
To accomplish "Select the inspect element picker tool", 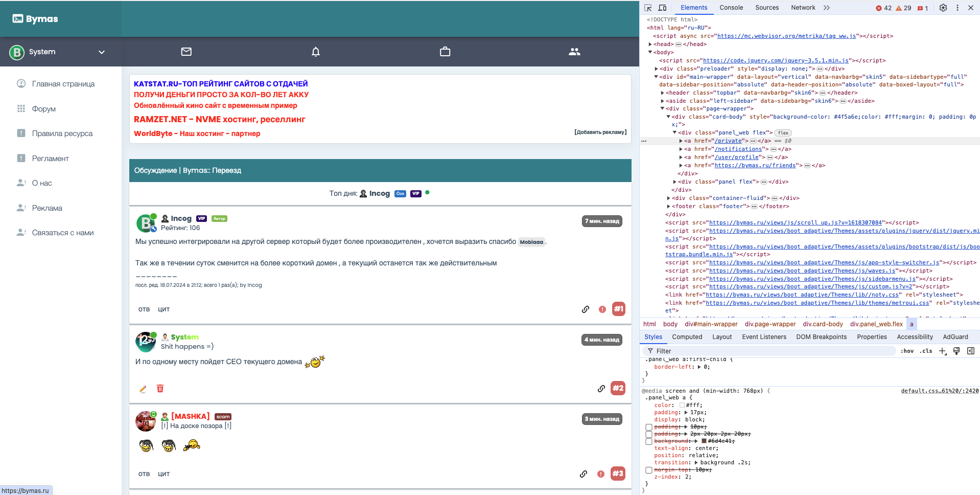I will (x=648, y=8).
